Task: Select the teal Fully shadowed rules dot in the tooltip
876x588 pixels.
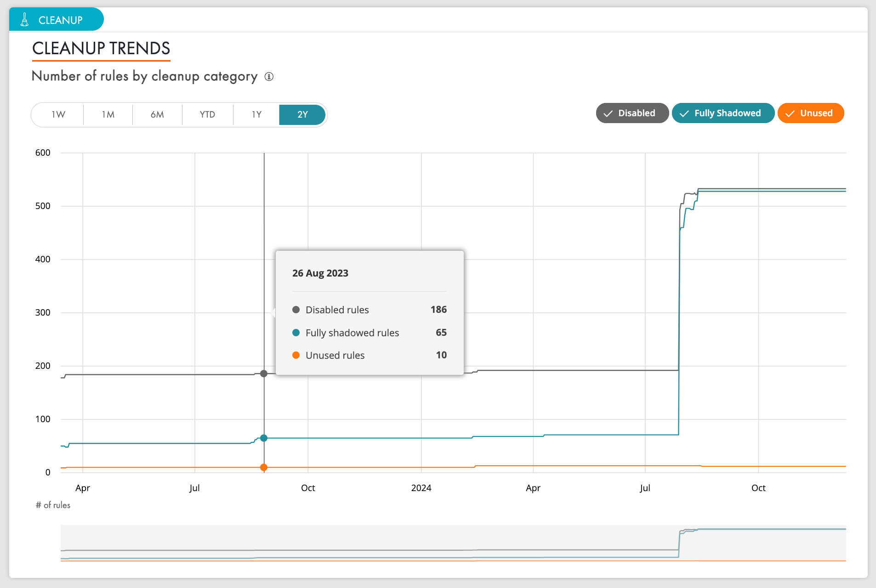Action: 296,333
